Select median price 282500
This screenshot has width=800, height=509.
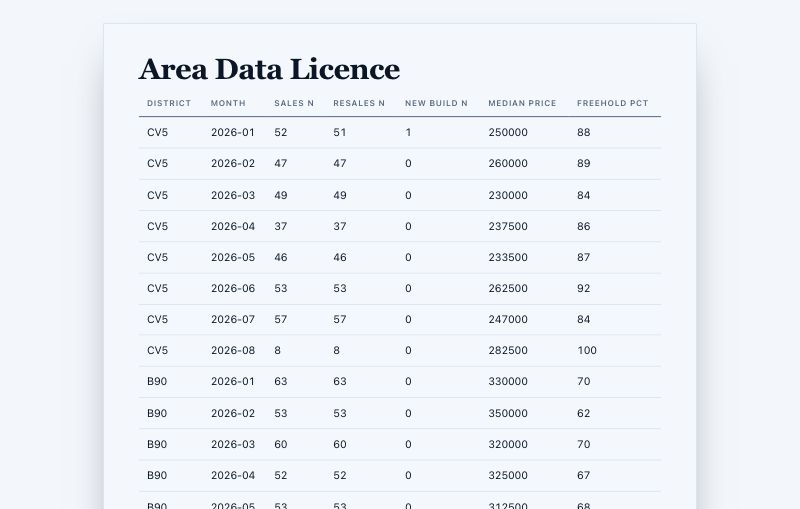(508, 351)
